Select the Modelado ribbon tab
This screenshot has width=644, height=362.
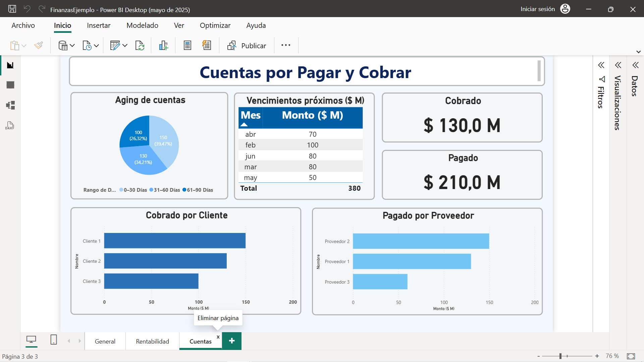point(142,25)
